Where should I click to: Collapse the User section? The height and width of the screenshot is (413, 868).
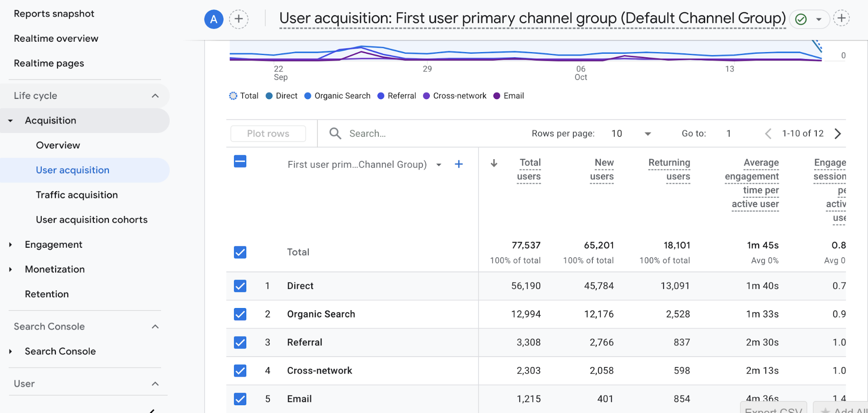[x=155, y=384]
